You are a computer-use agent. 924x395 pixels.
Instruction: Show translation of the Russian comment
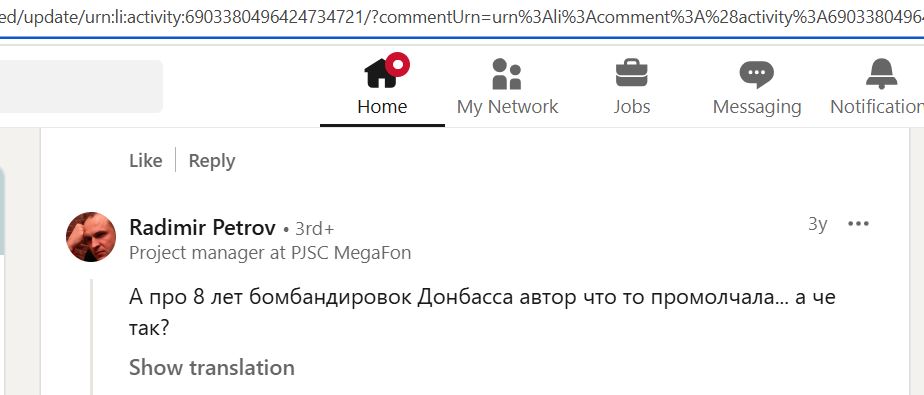pos(212,367)
